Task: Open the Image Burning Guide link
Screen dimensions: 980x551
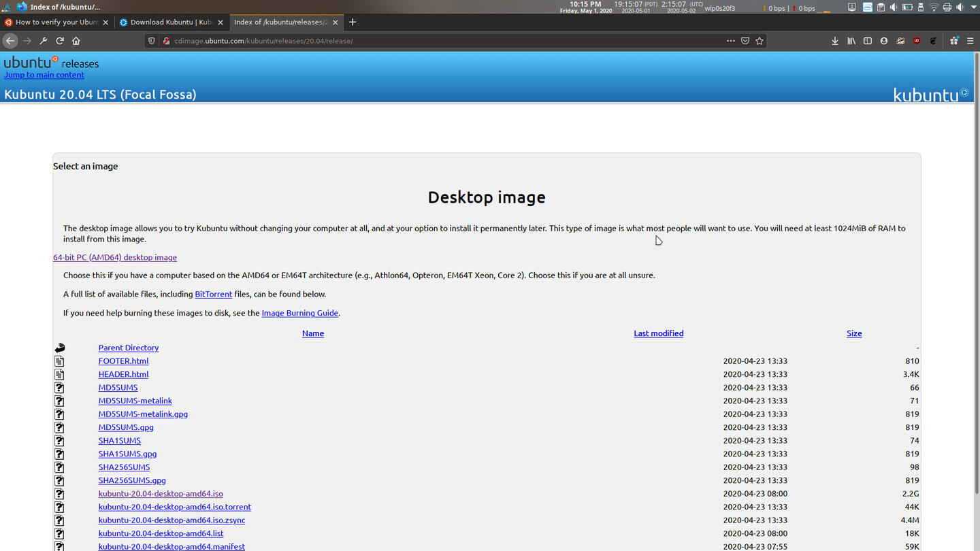Action: click(300, 313)
